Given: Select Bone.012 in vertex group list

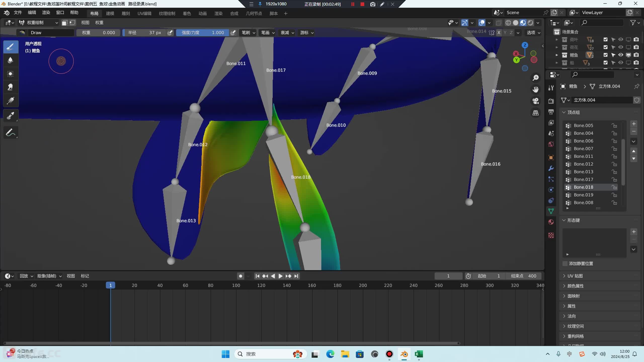Looking at the screenshot, I should click(x=591, y=164).
